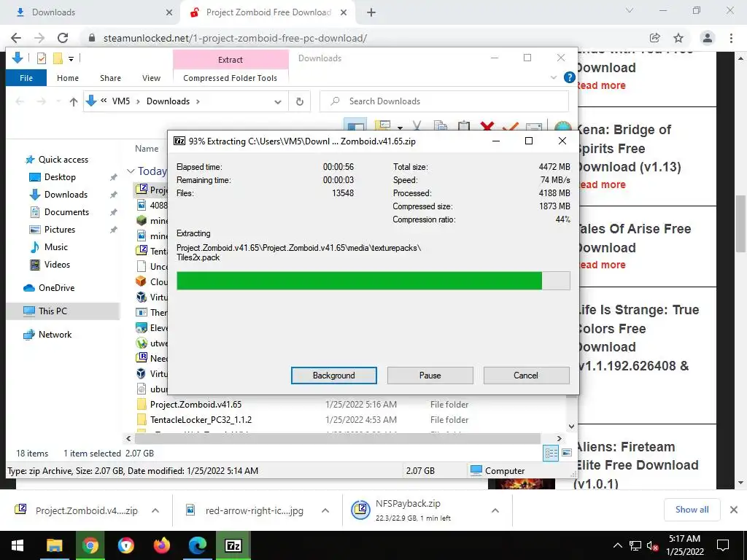
Task: Click the 7-Zip taskbar icon
Action: point(233,545)
